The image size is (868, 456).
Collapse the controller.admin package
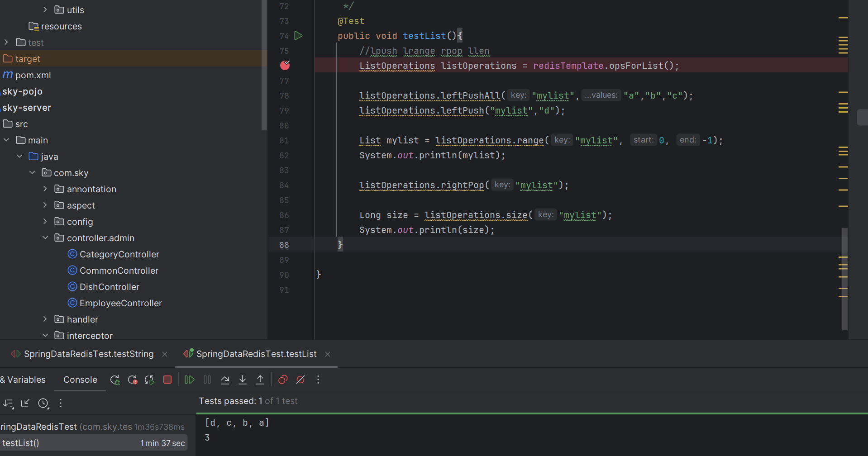[45, 237]
